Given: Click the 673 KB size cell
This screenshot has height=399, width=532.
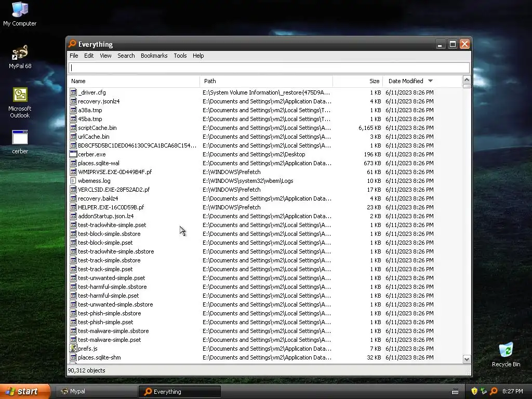Looking at the screenshot, I should 373,163.
